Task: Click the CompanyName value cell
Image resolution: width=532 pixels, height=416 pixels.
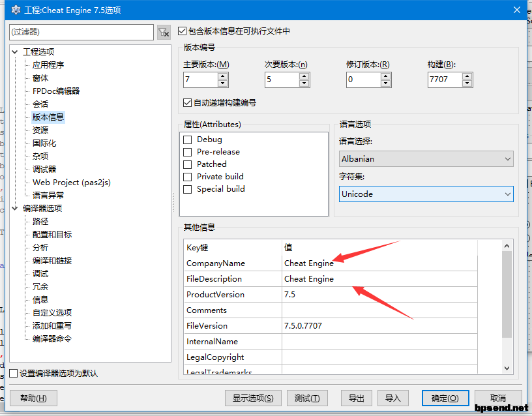Action: [x=379, y=263]
